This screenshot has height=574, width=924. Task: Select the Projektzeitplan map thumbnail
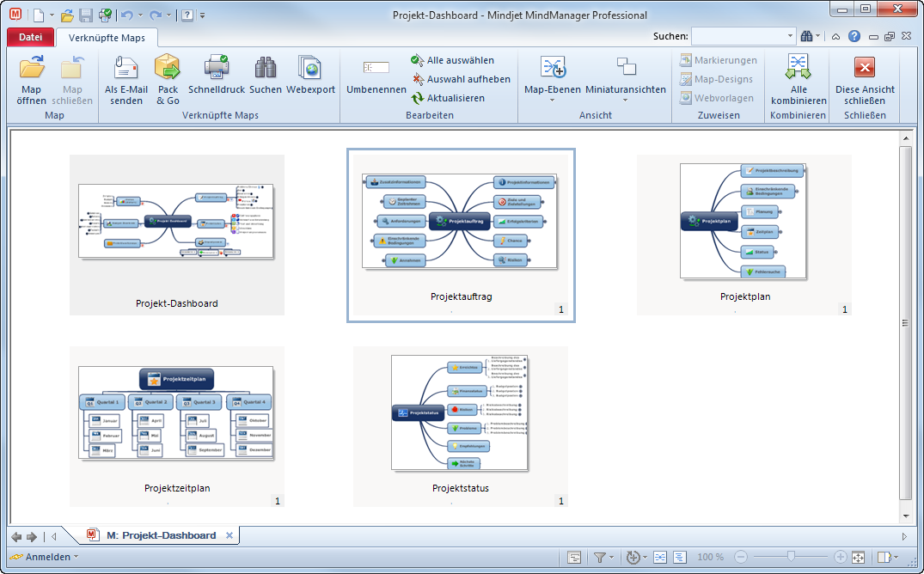[177, 426]
